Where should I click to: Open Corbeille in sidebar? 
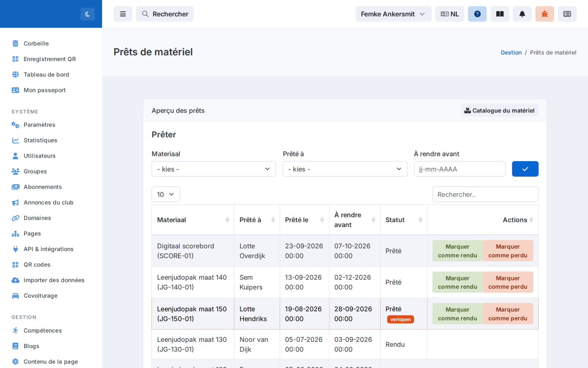36,43
